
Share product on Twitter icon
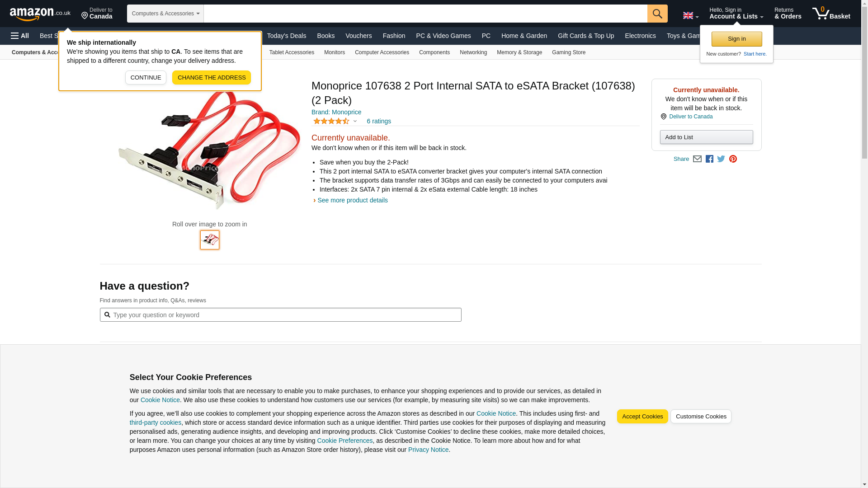click(x=721, y=159)
